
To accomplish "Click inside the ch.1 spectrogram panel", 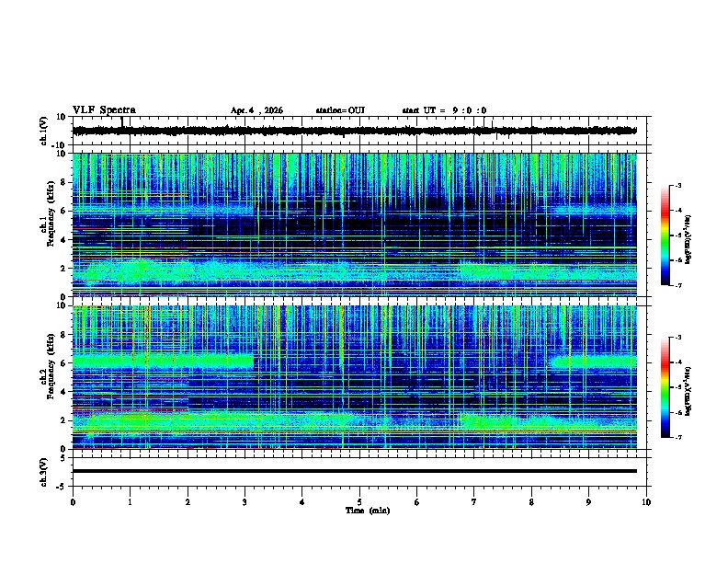I will [x=354, y=224].
